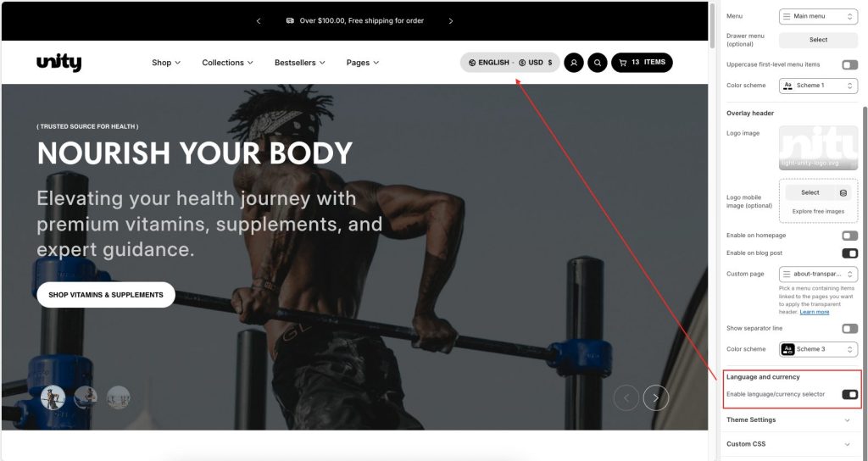868x461 pixels.
Task: Go back to previous hero slide
Action: [x=626, y=397]
